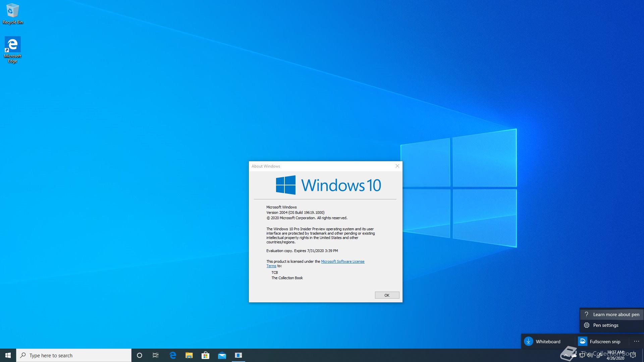Choose Learn more about pen
The height and width of the screenshot is (362, 644).
click(x=612, y=314)
